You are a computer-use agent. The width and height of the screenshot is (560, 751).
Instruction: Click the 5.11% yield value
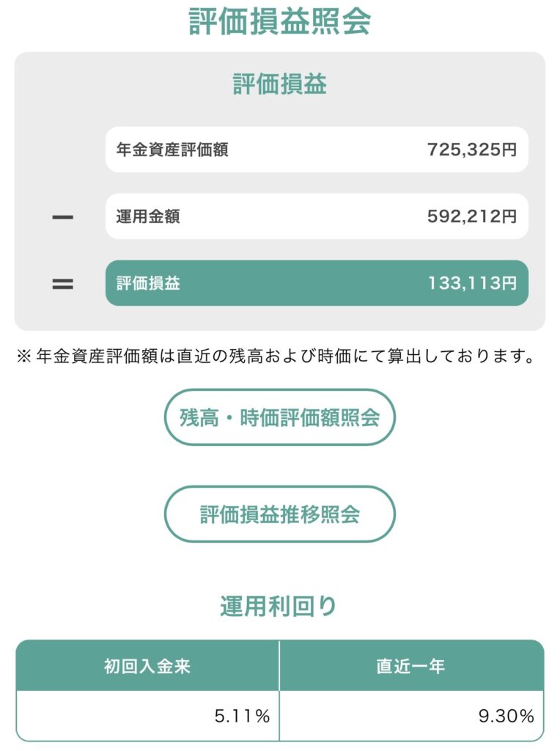click(x=242, y=717)
